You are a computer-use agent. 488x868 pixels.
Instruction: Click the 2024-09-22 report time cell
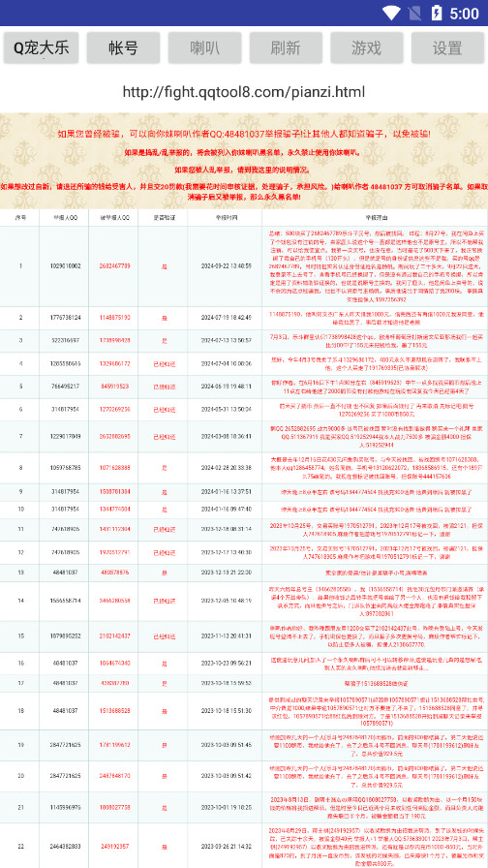pos(226,266)
